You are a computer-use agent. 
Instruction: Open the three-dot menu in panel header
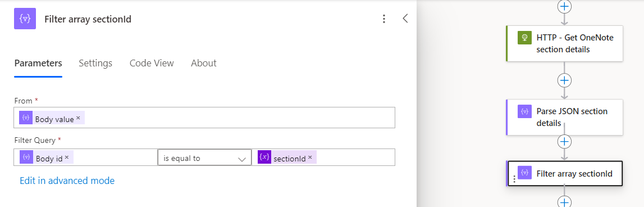coord(383,19)
